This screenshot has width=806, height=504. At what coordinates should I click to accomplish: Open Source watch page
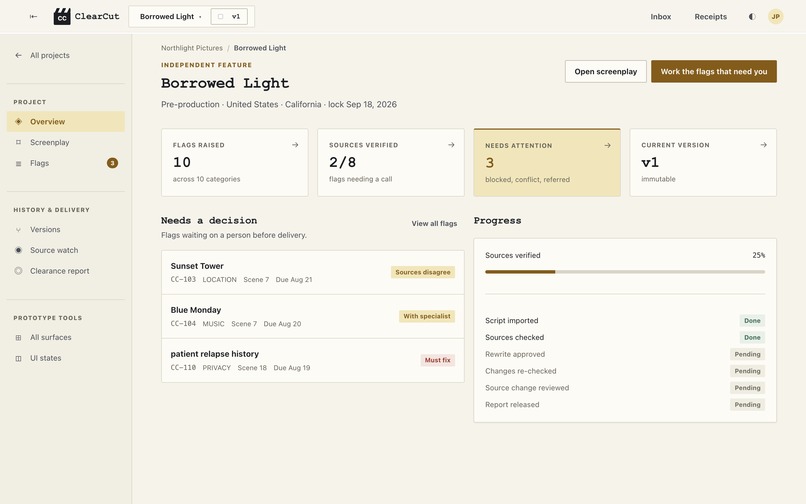click(x=66, y=250)
